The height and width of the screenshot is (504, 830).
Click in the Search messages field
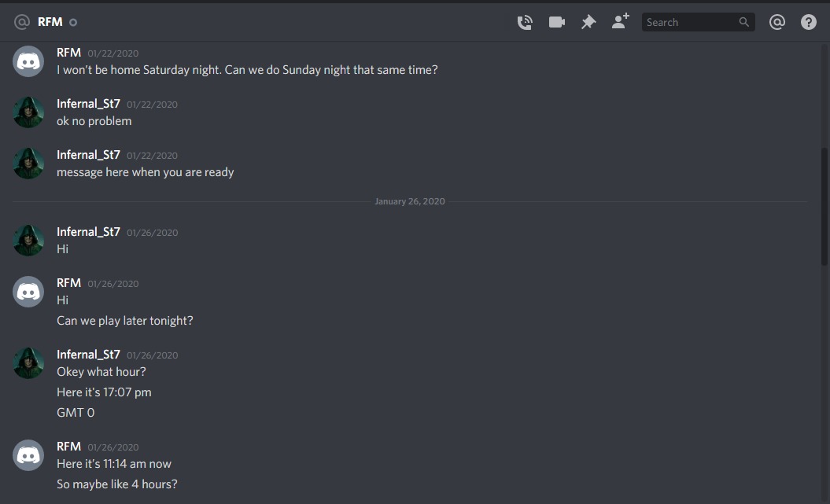coord(689,22)
